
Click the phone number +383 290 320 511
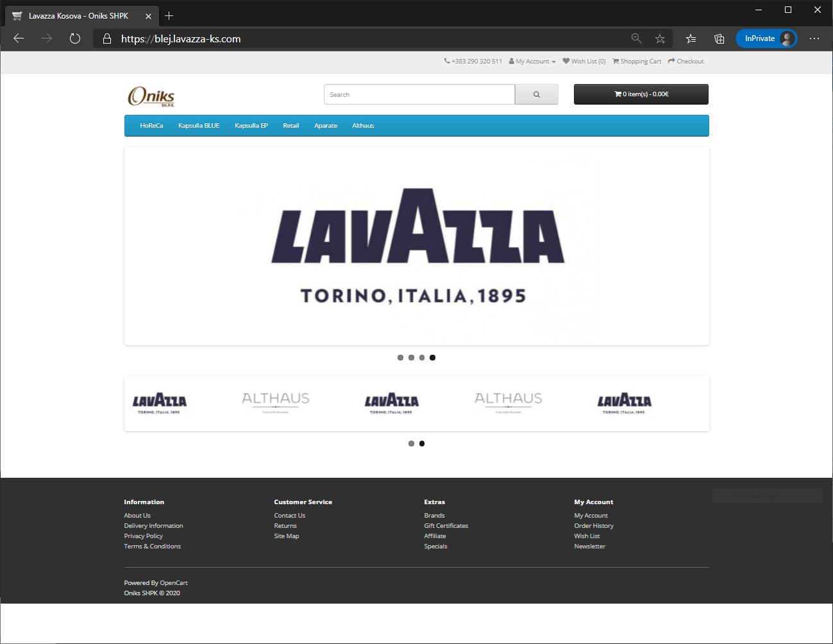point(473,62)
